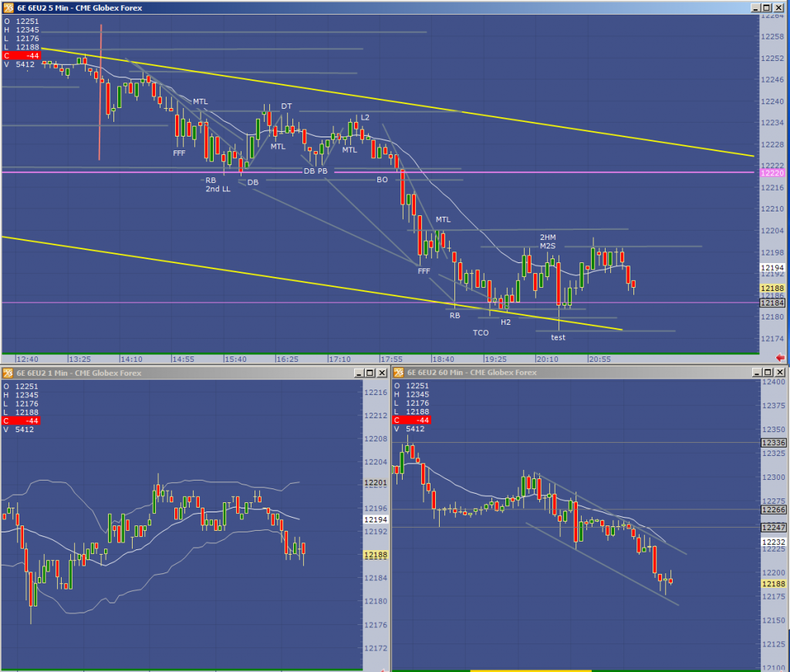Viewport: 790px width, 672px height.
Task: Close the 60 Min chart window
Action: click(782, 372)
